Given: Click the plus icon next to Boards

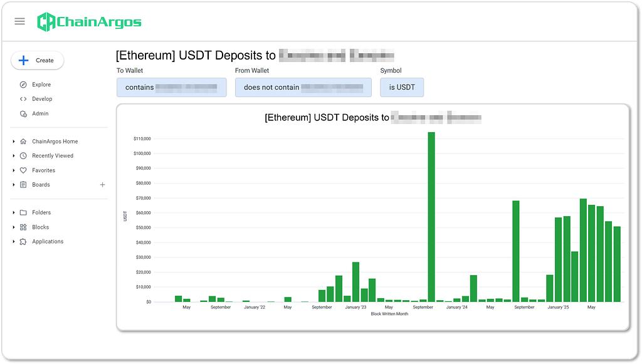Looking at the screenshot, I should point(103,185).
